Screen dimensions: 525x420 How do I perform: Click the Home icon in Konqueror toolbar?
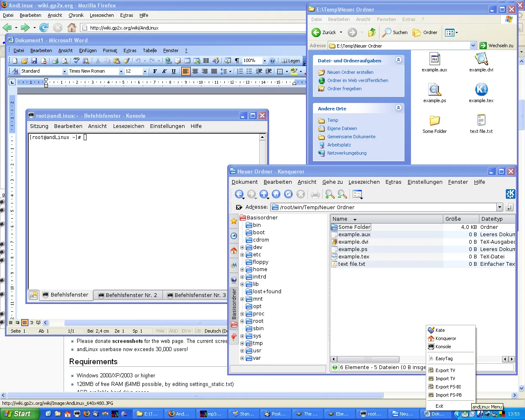coord(276,194)
